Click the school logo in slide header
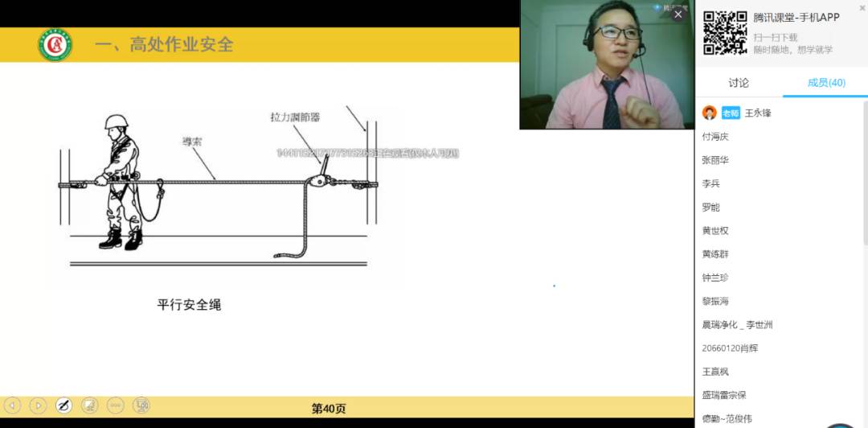Image resolution: width=868 pixels, height=428 pixels. click(x=55, y=45)
